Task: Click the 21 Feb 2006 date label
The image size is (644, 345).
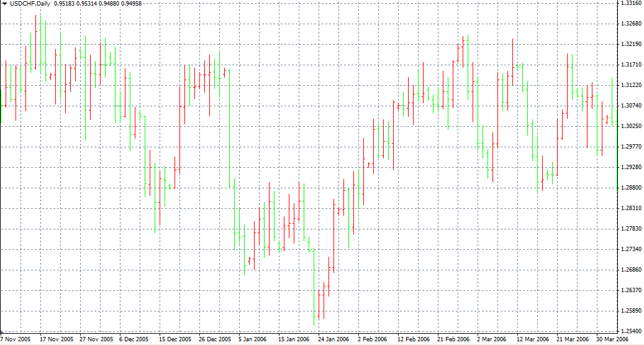Action: pyautogui.click(x=452, y=339)
